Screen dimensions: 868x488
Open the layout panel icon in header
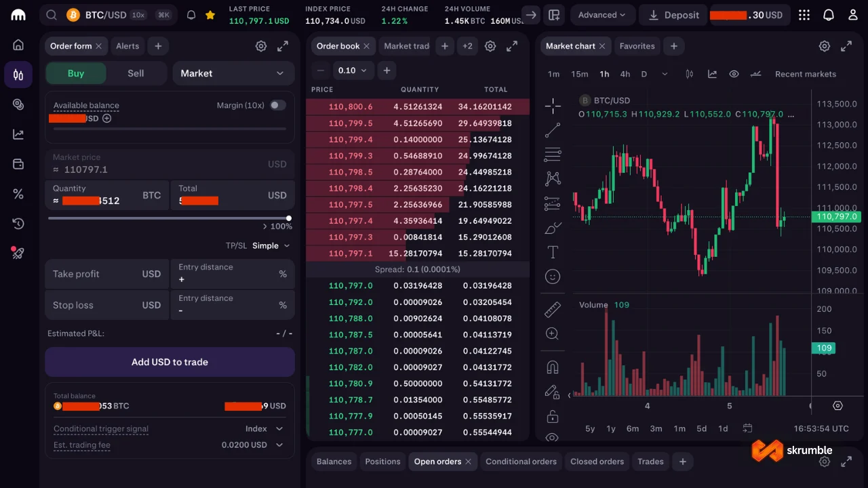pos(554,15)
